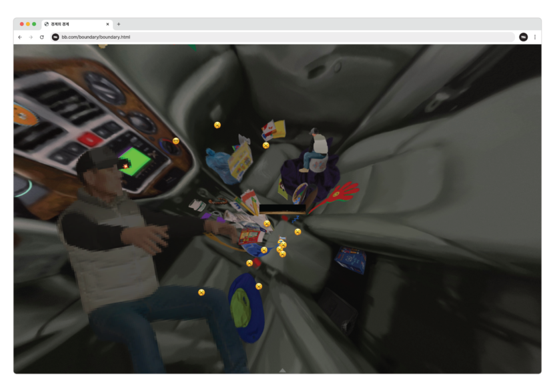The width and height of the screenshot is (555, 392).
Task: Open a new browser tab
Action: coord(119,24)
